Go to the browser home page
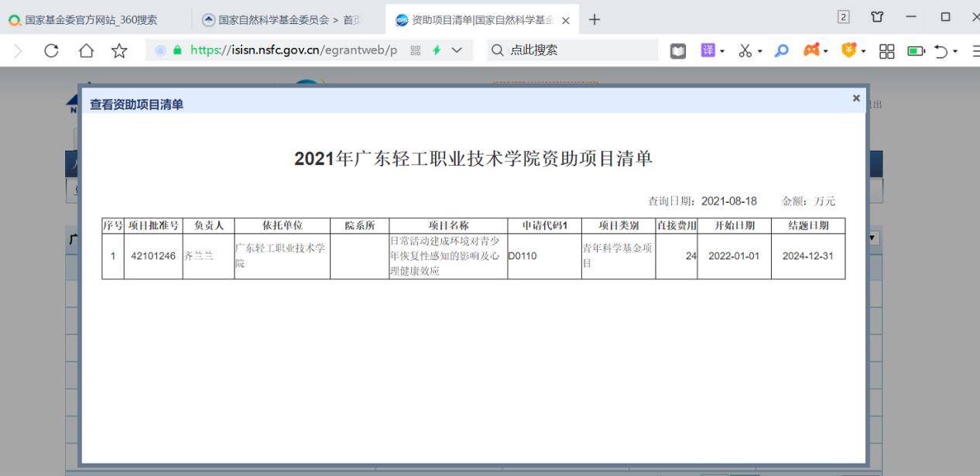This screenshot has height=476, width=980. pos(86,51)
